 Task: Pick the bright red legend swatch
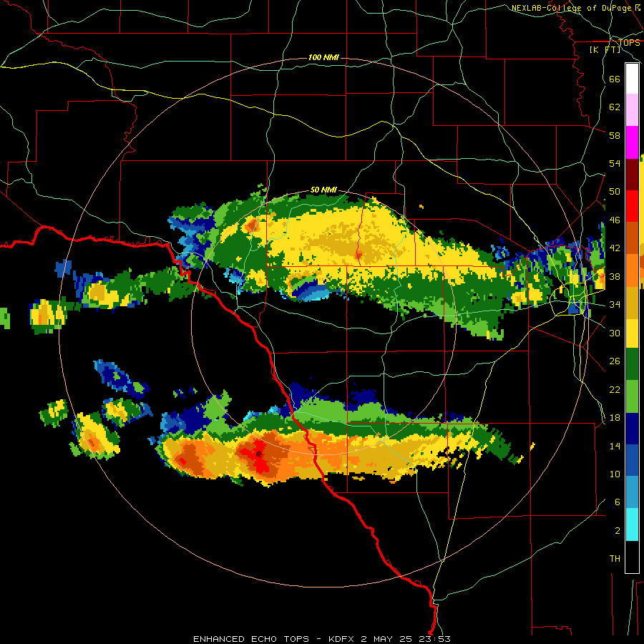coord(632,207)
